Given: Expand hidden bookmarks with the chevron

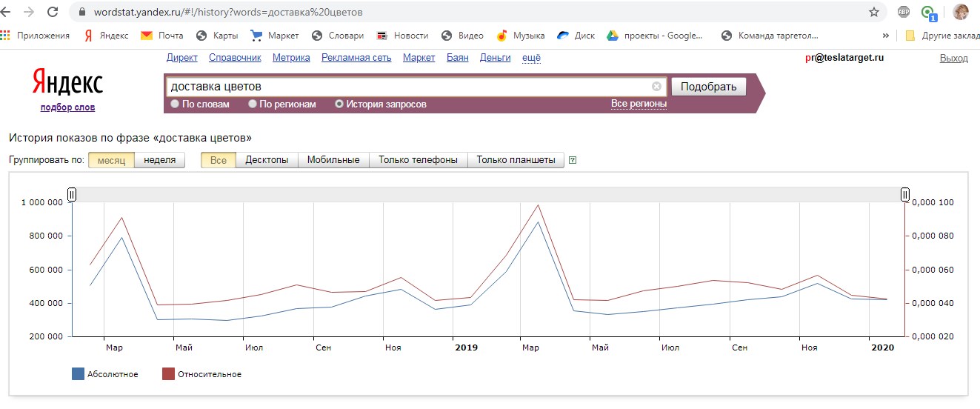Looking at the screenshot, I should coord(885,36).
